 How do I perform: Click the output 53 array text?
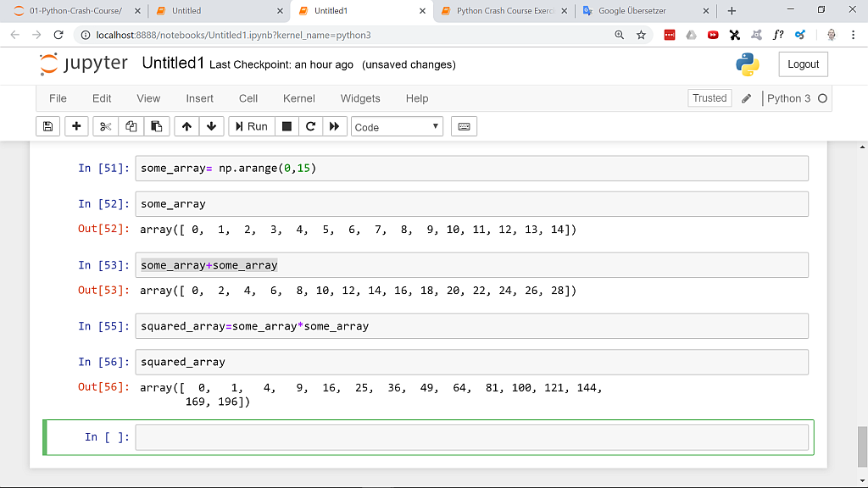(x=359, y=291)
